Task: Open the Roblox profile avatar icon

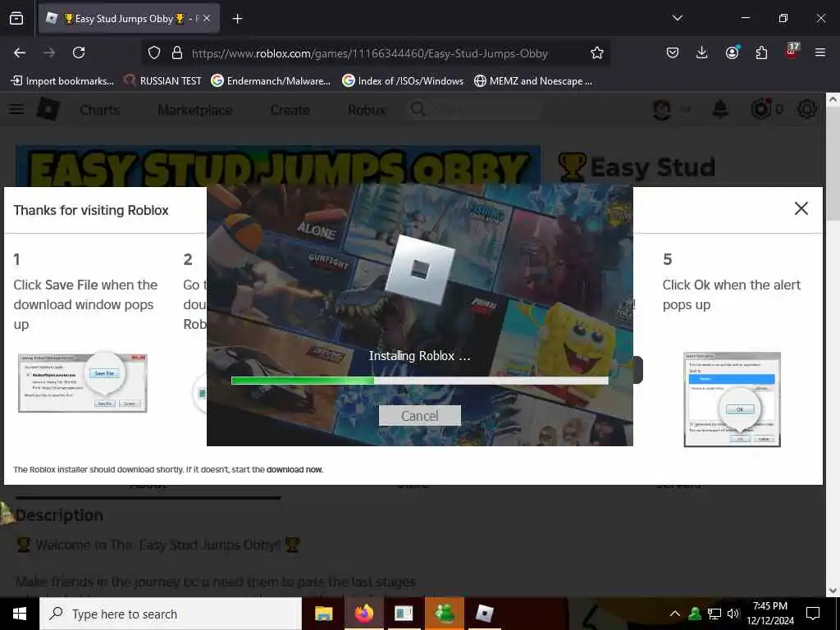Action: [x=662, y=110]
